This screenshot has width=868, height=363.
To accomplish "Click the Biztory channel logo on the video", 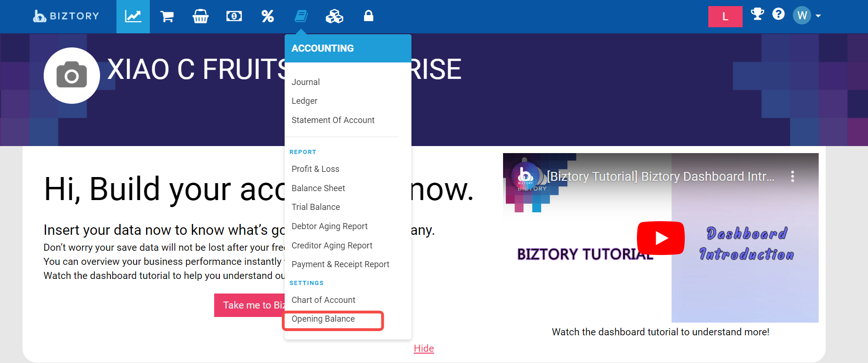I will [525, 176].
